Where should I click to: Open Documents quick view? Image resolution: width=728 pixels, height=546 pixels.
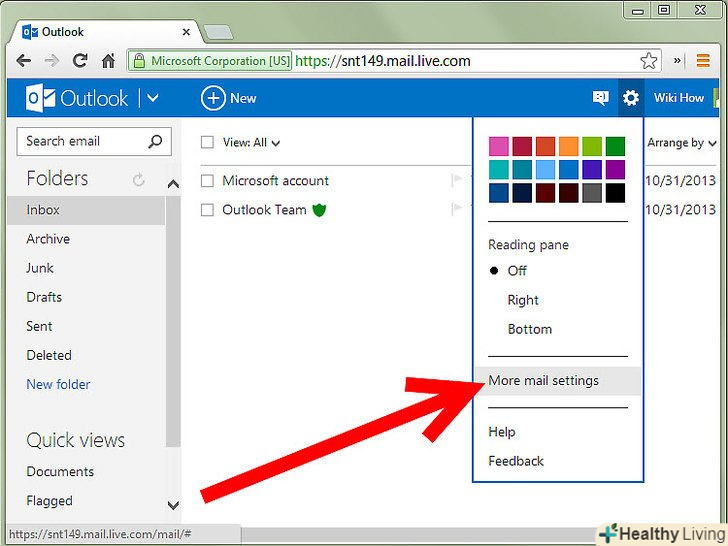click(60, 472)
